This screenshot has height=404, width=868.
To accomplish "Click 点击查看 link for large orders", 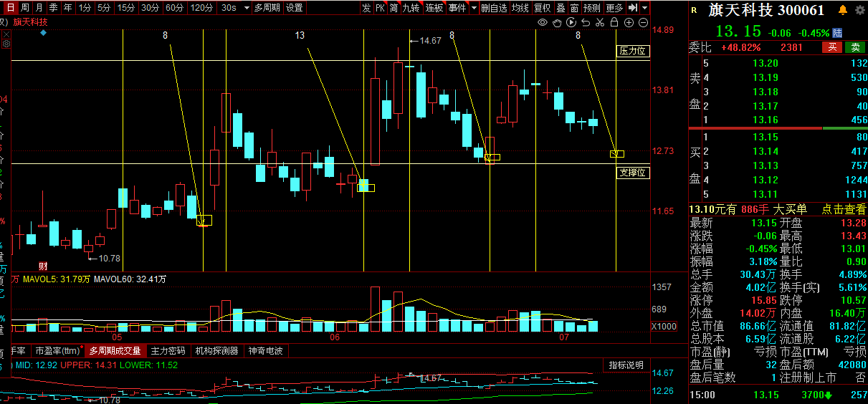I will 844,209.
